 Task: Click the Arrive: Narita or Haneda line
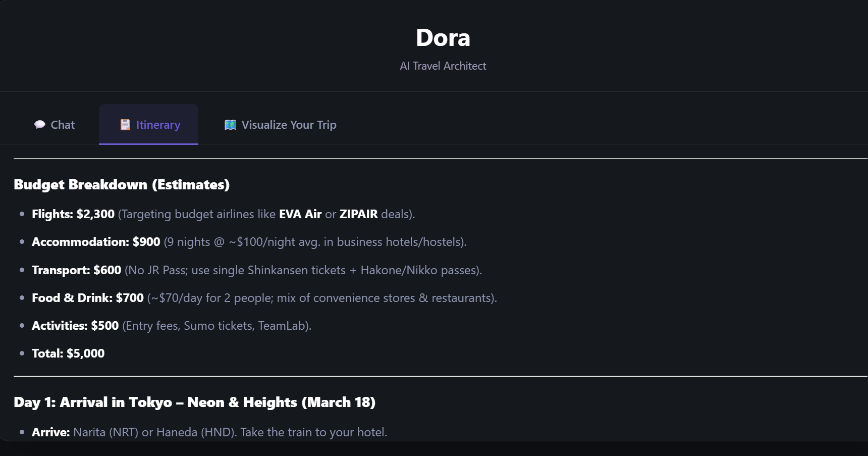click(209, 432)
